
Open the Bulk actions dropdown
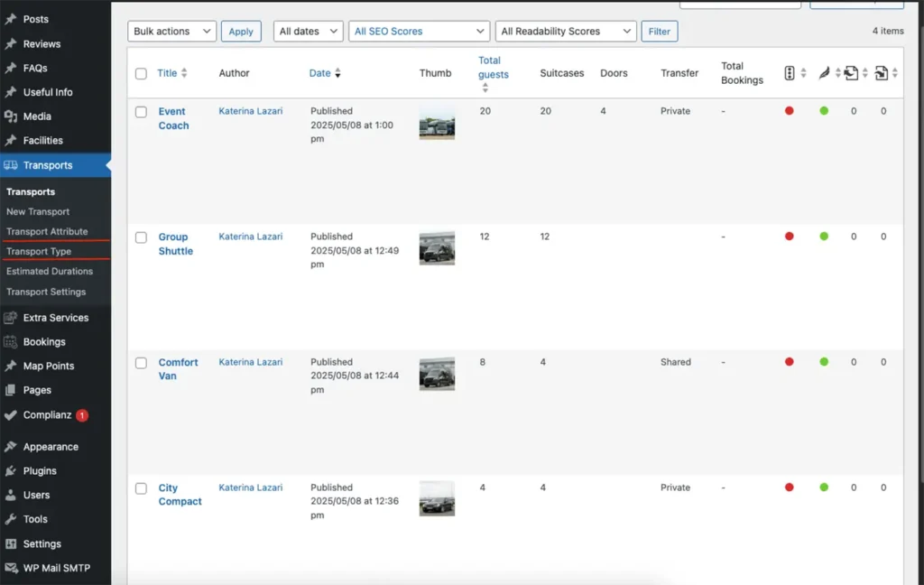[171, 32]
